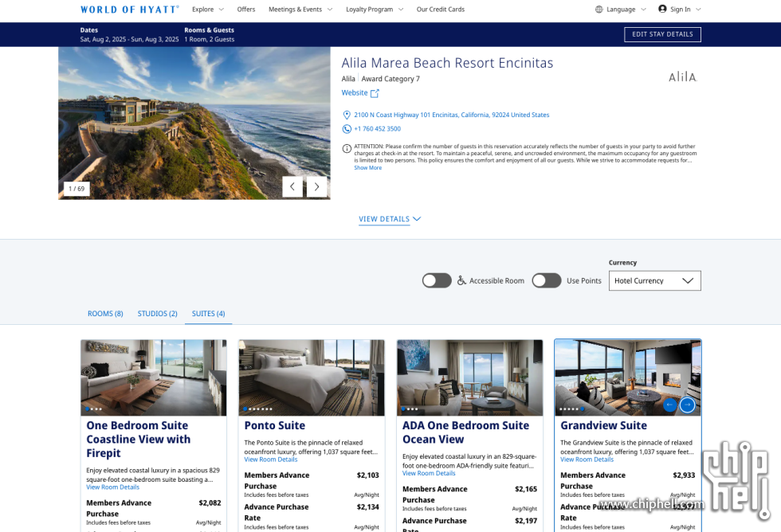Click the One Bedroom Suite Coastline View title
The image size is (781, 532).
click(139, 440)
